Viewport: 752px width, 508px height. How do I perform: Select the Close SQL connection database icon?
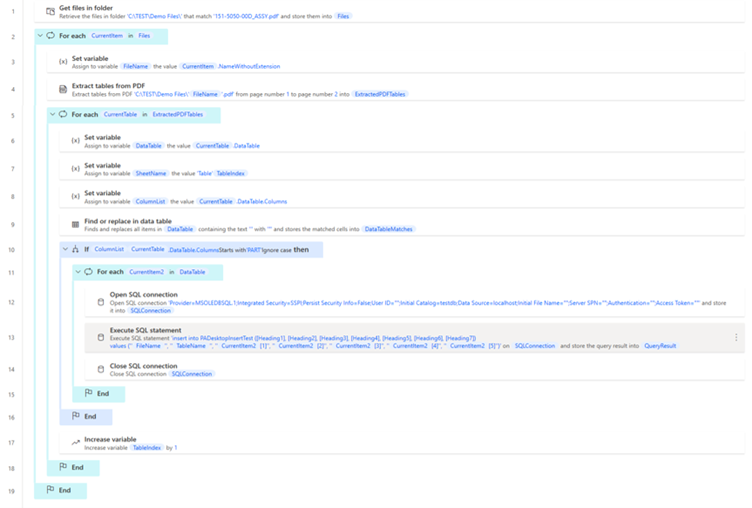[100, 369]
